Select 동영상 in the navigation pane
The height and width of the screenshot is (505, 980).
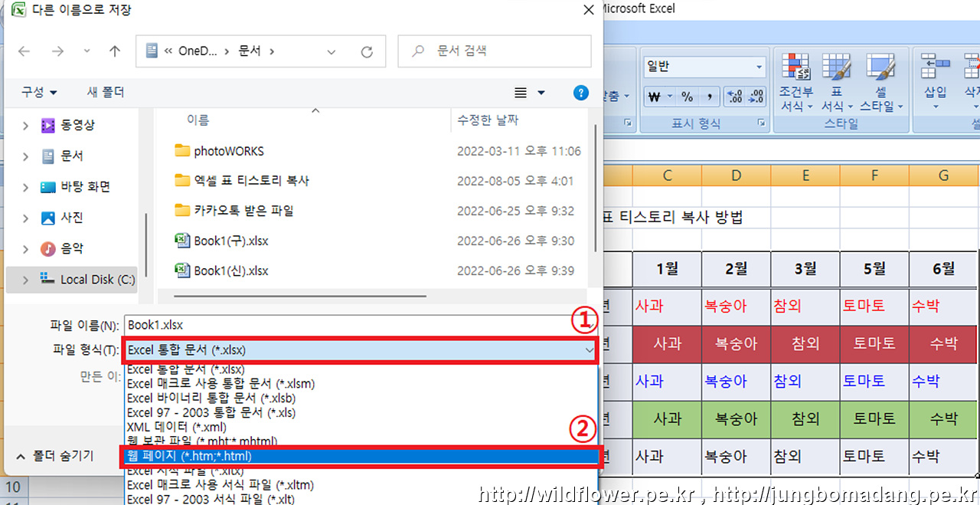[x=77, y=125]
